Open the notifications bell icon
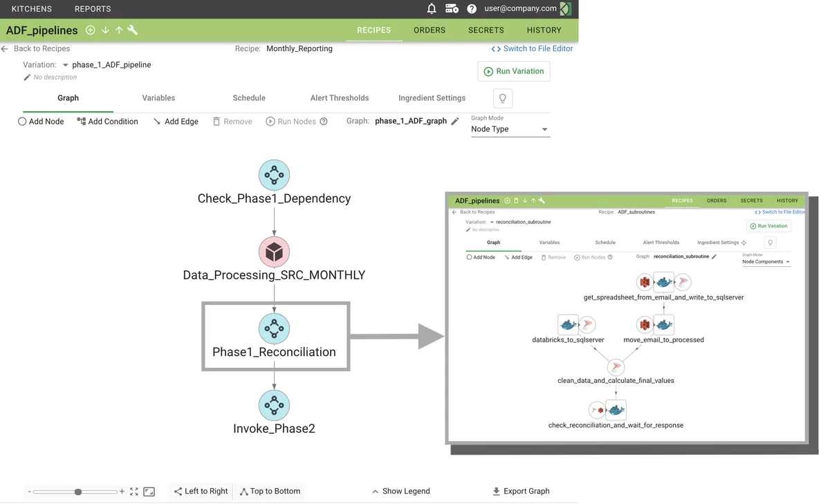Image resolution: width=830 pixels, height=504 pixels. [432, 9]
